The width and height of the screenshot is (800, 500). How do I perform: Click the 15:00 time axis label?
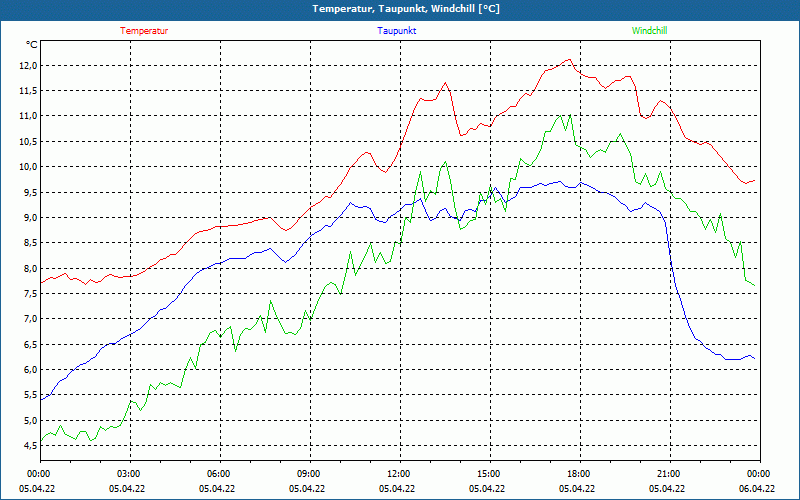(488, 474)
